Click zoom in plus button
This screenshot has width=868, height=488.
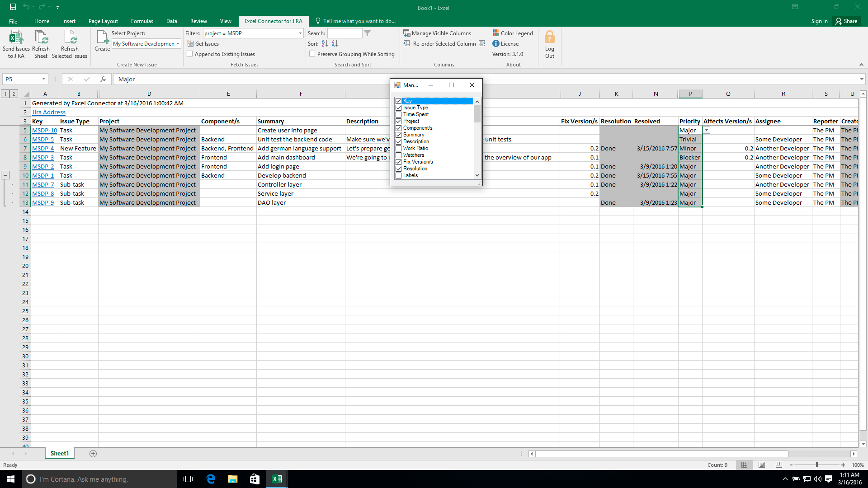click(843, 465)
